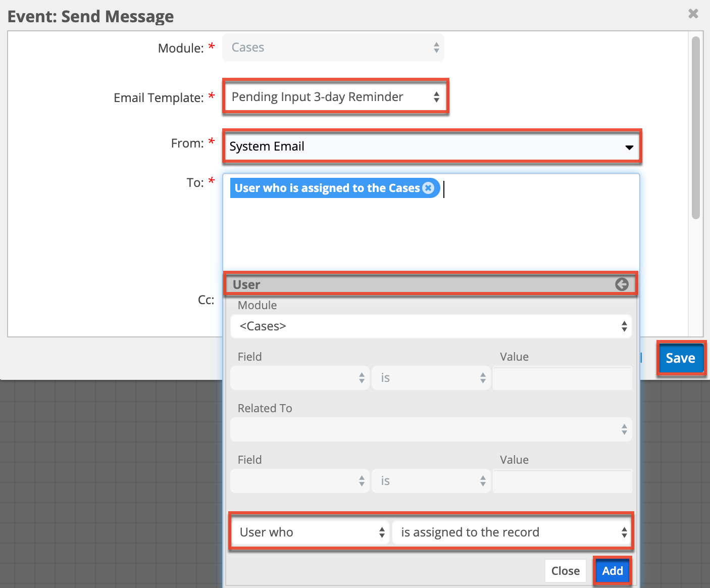Click the Save button
The width and height of the screenshot is (710, 588).
point(681,358)
